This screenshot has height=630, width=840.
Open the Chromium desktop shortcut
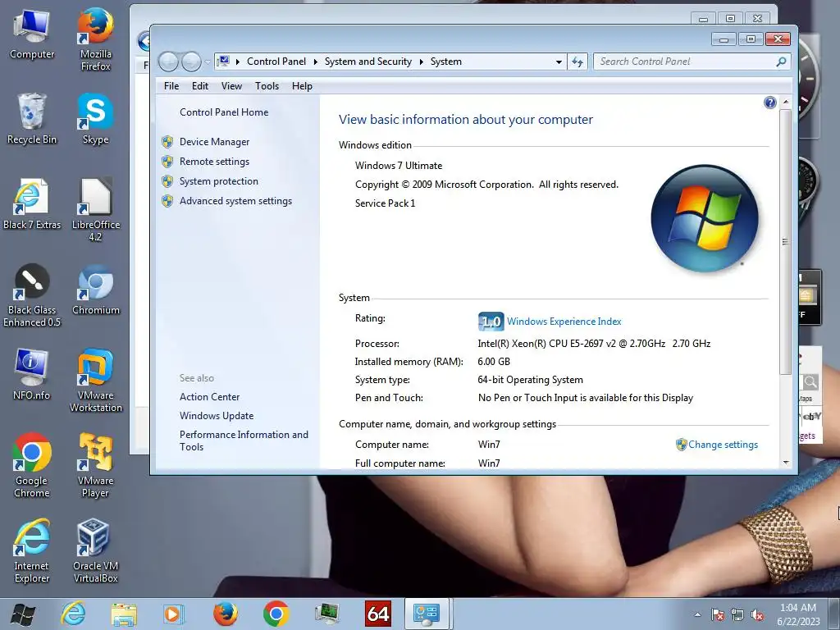[x=95, y=290]
